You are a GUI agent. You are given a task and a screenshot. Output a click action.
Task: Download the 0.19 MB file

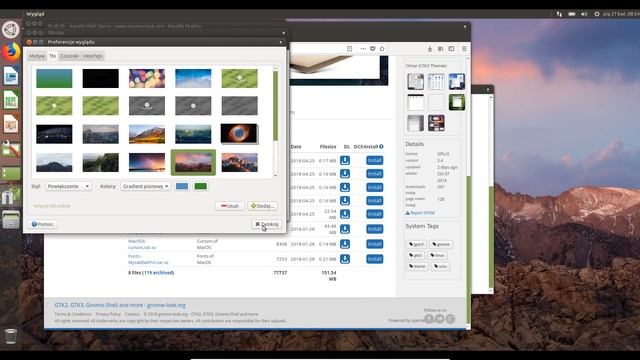(x=345, y=174)
